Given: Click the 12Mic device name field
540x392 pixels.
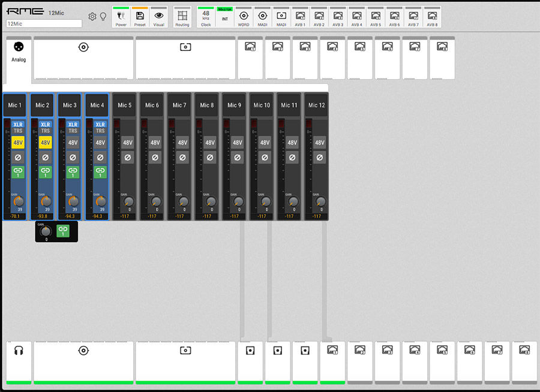Looking at the screenshot, I should [x=44, y=24].
